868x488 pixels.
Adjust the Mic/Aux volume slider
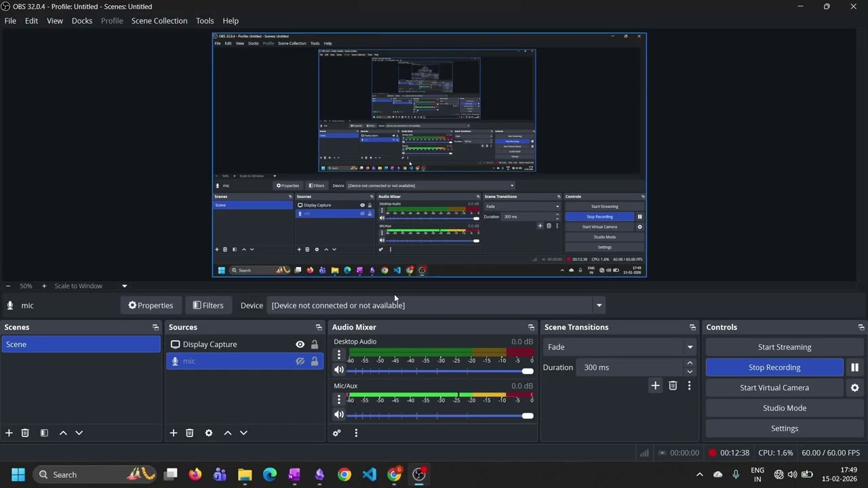[439, 415]
